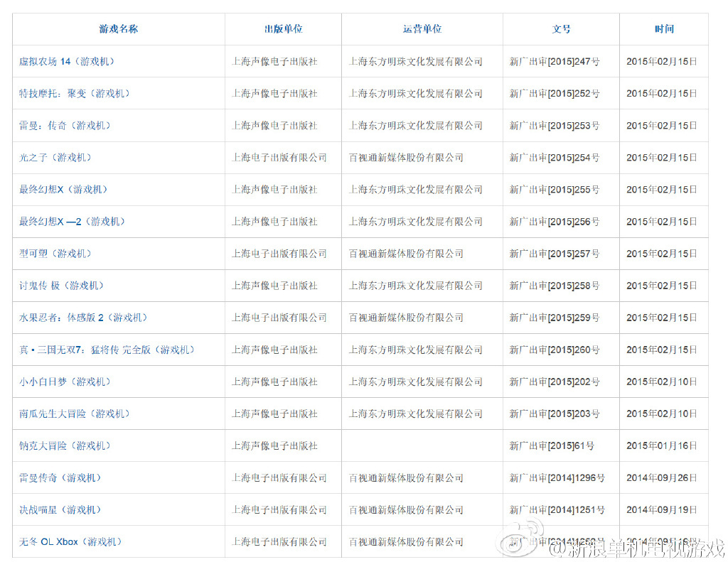Click 上海东方明珠文化发展有限公司 in 讨鬼传 极 row
The image size is (728, 562).
(415, 286)
